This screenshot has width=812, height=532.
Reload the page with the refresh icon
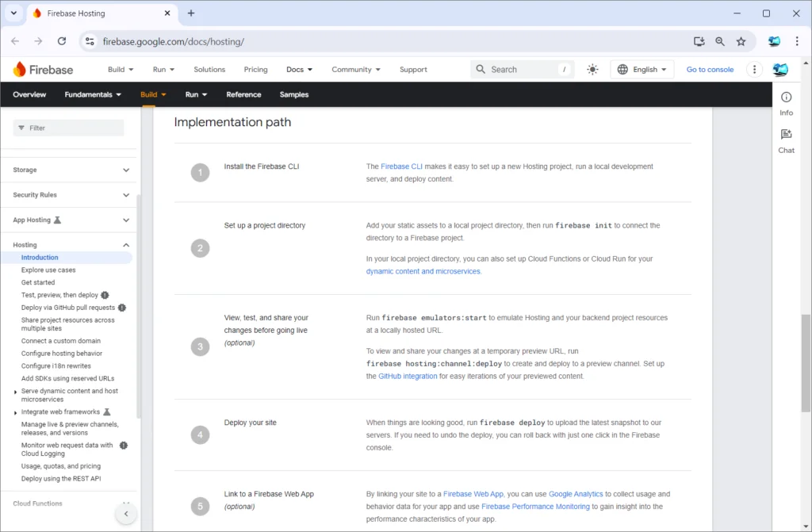point(62,41)
